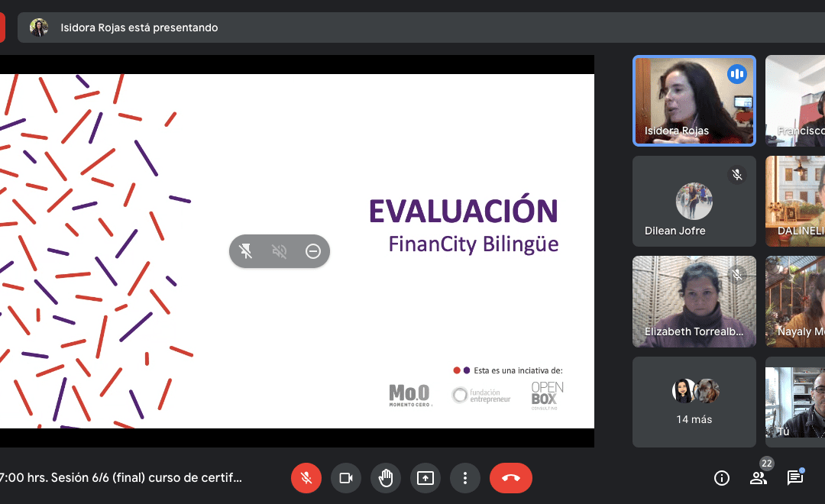Click the 'EVALUACIÓN' slide heading
Screen dimensions: 825x504
coord(464,211)
